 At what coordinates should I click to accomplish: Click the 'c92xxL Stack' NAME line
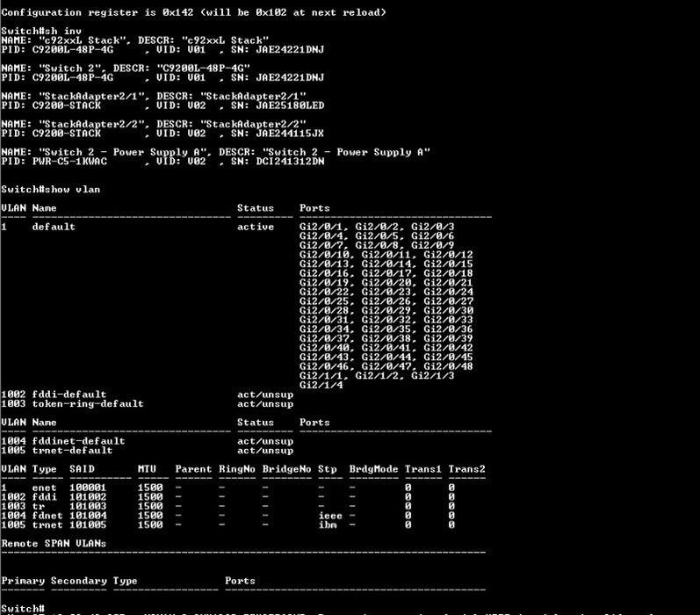pos(135,40)
